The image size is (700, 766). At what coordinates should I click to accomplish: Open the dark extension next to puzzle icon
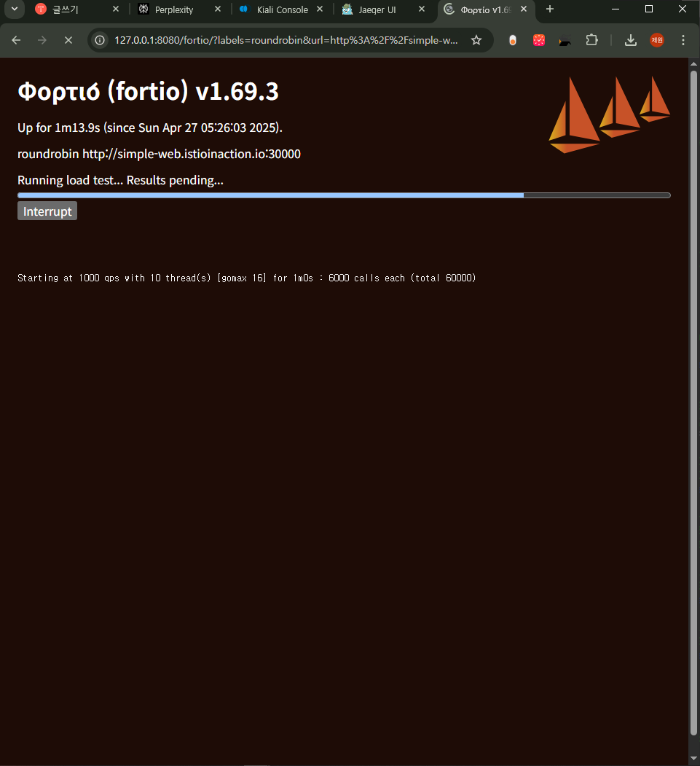(565, 41)
